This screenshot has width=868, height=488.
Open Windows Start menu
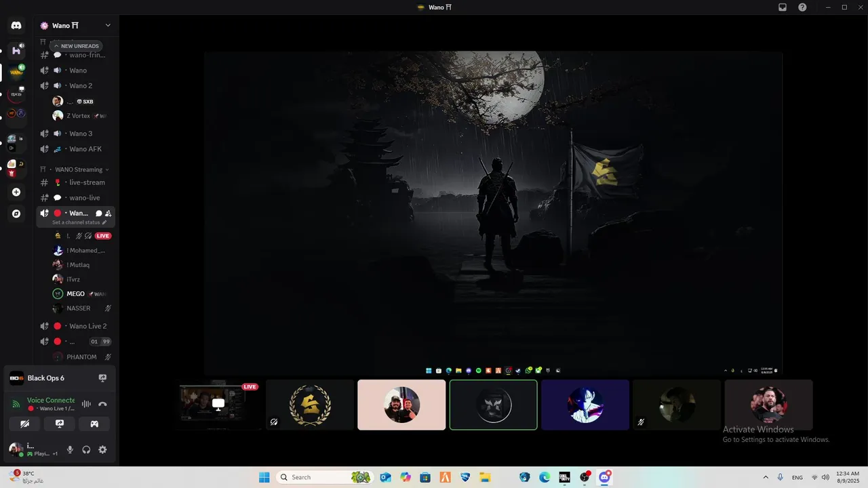[x=264, y=477]
